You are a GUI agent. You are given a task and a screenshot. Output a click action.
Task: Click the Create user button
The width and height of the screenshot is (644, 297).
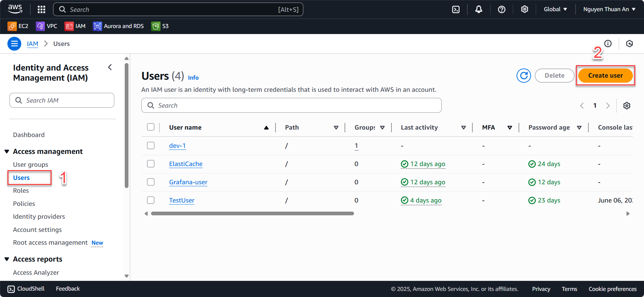point(606,76)
